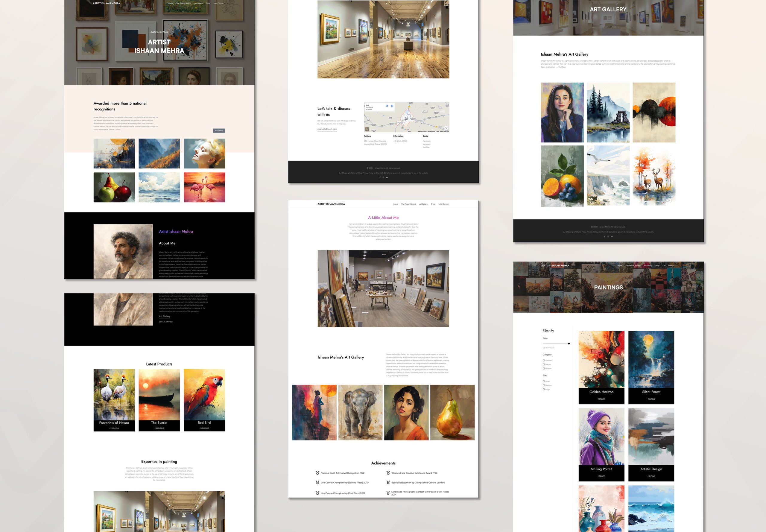
Task: Click the Facebook icon in the Art Gallery page footer
Action: [605, 236]
